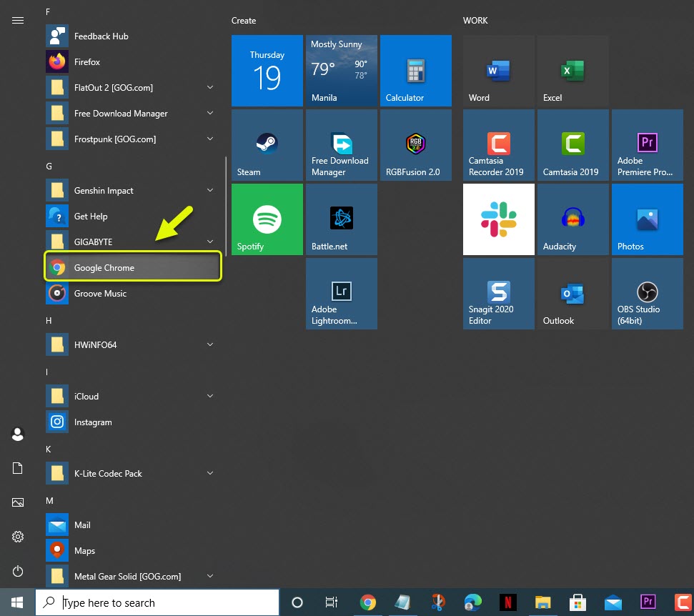Image resolution: width=694 pixels, height=616 pixels.
Task: Launch Firefox from the app list
Action: [133, 62]
